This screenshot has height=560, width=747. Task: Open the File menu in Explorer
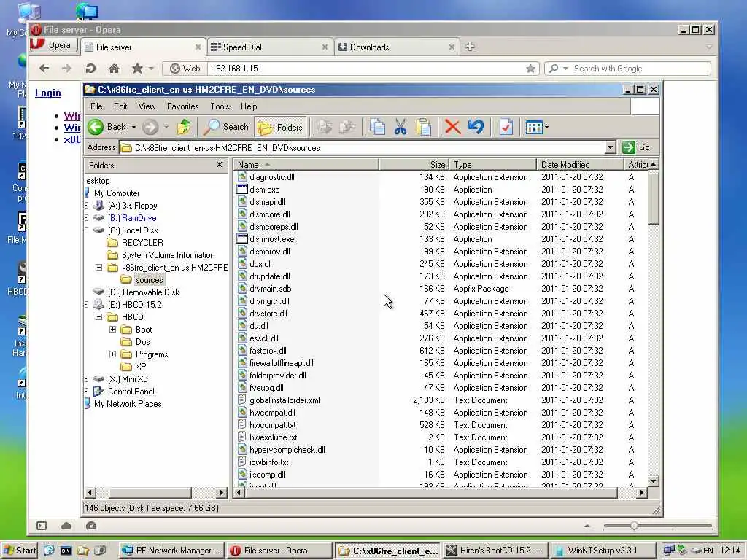pos(96,106)
